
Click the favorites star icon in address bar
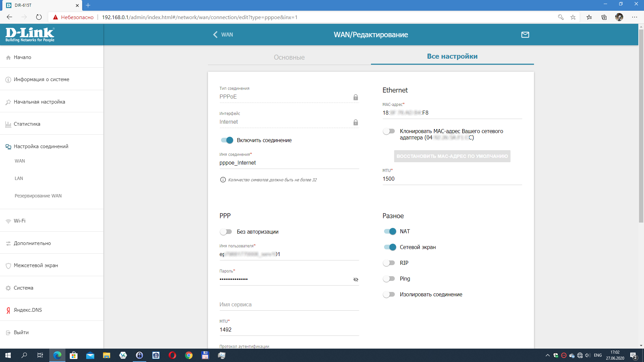click(x=573, y=17)
